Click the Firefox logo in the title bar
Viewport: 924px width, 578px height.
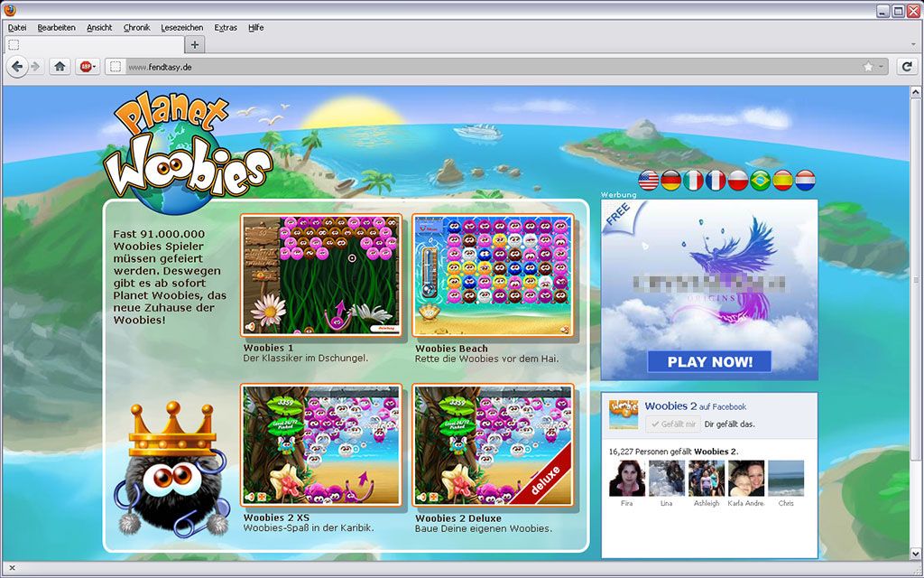click(x=10, y=10)
